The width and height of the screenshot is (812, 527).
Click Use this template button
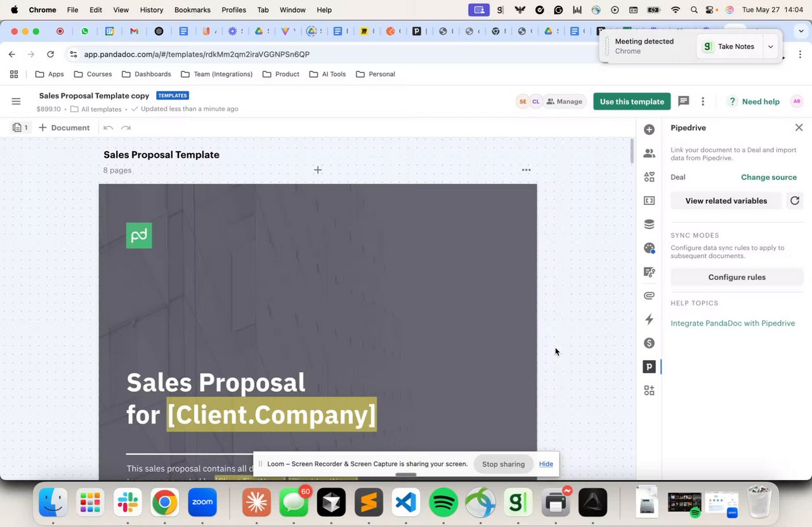(x=632, y=102)
